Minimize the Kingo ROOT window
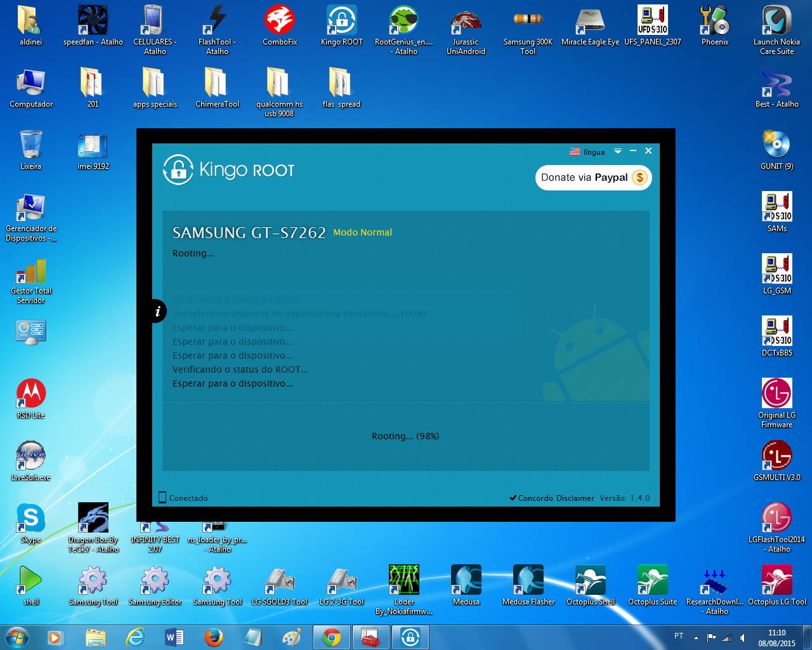812x650 pixels. pos(633,151)
